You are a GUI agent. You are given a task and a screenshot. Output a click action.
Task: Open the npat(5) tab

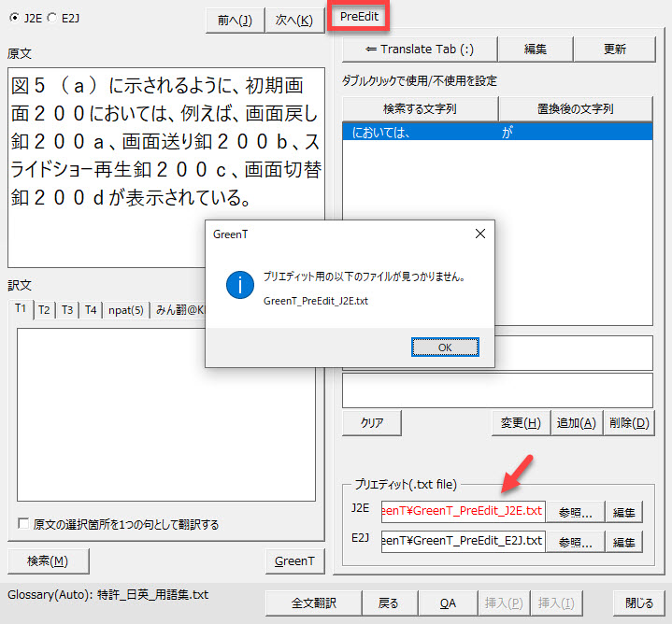coord(126,310)
